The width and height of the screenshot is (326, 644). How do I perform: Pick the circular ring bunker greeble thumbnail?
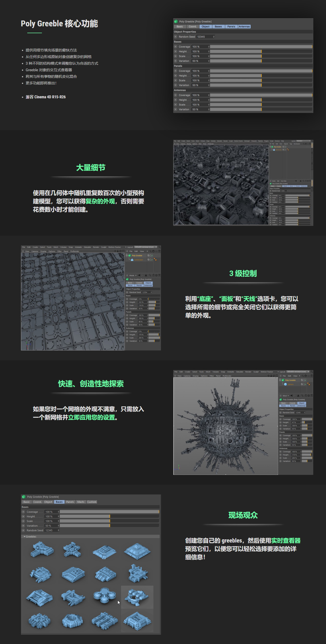(x=72, y=621)
